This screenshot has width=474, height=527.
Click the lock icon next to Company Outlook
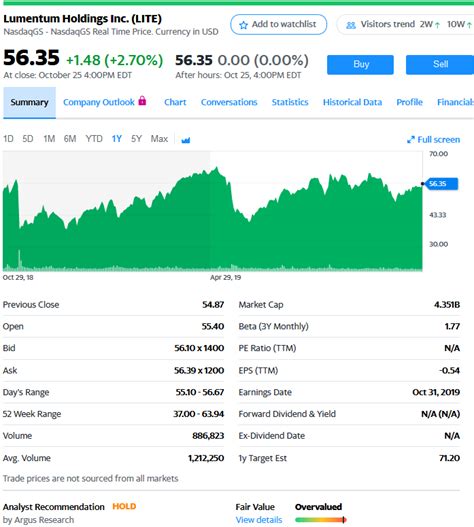point(142,100)
